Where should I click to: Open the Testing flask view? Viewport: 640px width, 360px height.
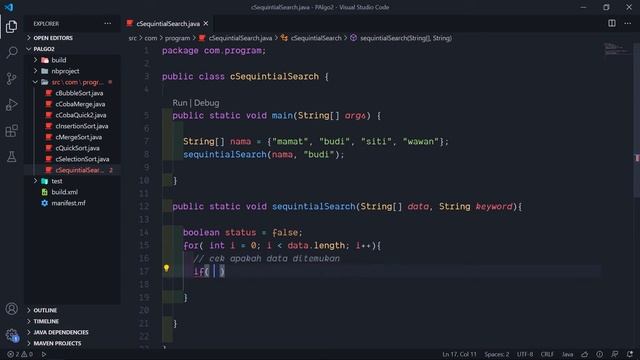[x=11, y=156]
